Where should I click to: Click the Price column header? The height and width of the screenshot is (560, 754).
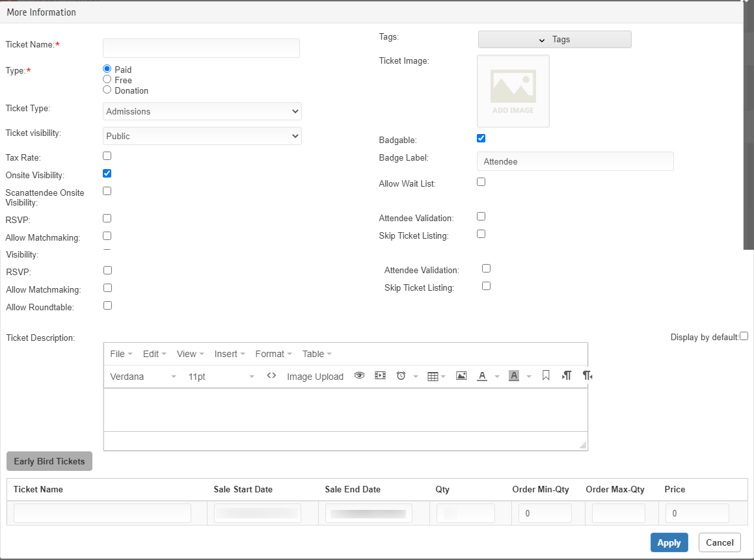(675, 489)
